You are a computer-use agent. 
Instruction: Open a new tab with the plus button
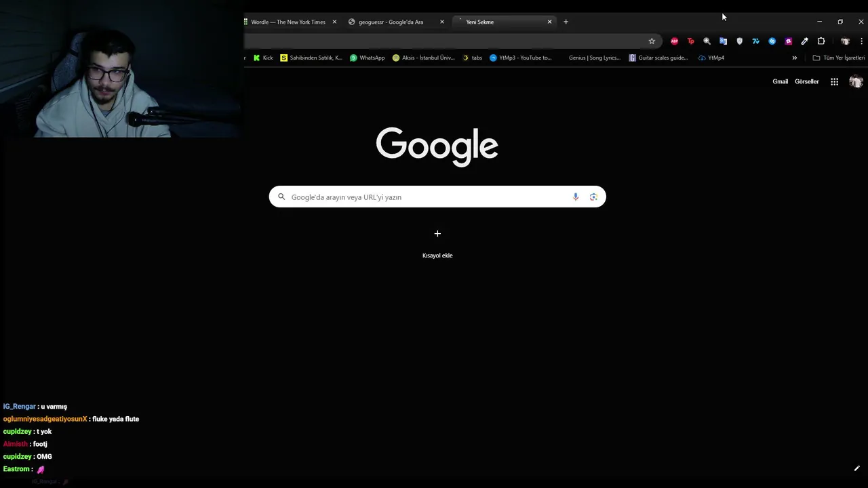pyautogui.click(x=566, y=22)
